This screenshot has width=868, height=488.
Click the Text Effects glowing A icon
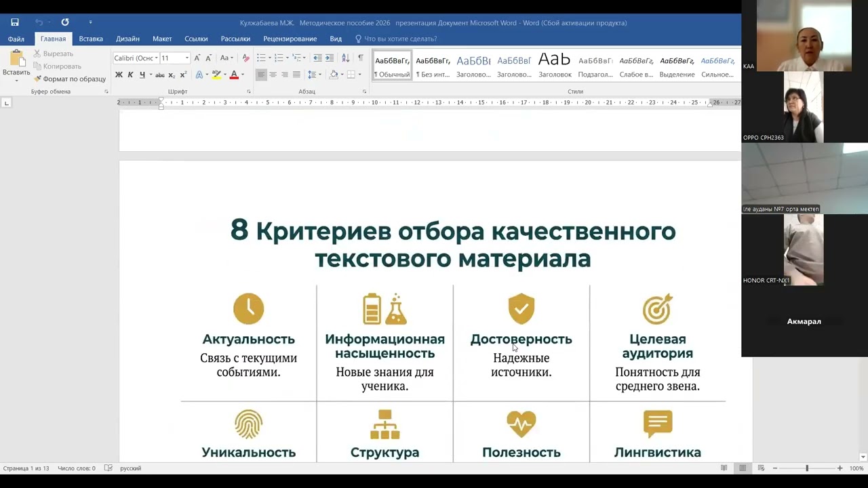click(x=199, y=75)
